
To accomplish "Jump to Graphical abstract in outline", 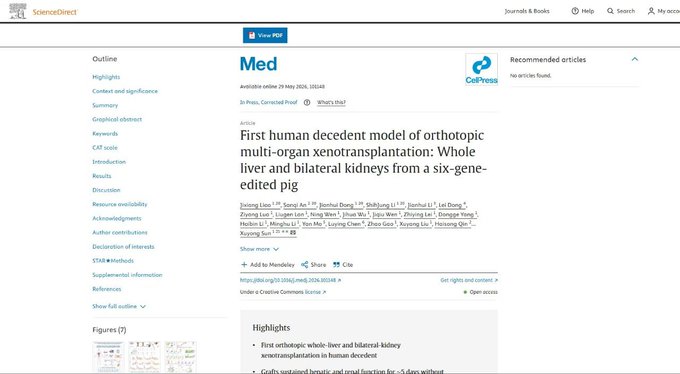I will [117, 119].
